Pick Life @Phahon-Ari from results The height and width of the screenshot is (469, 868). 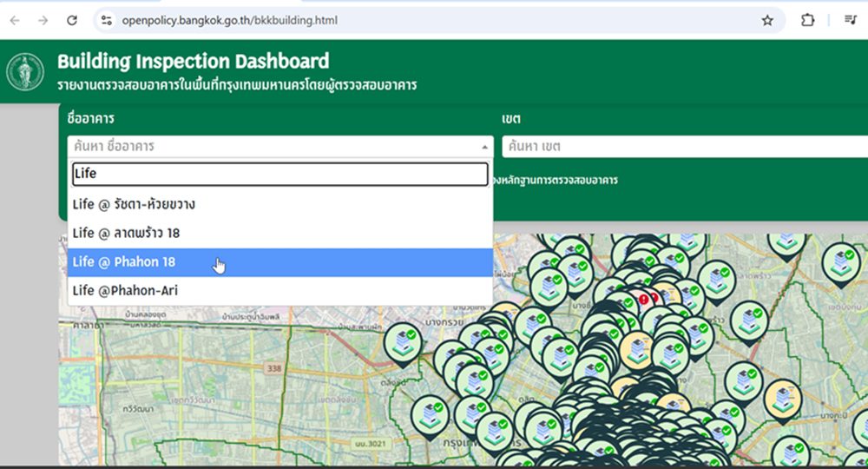125,291
